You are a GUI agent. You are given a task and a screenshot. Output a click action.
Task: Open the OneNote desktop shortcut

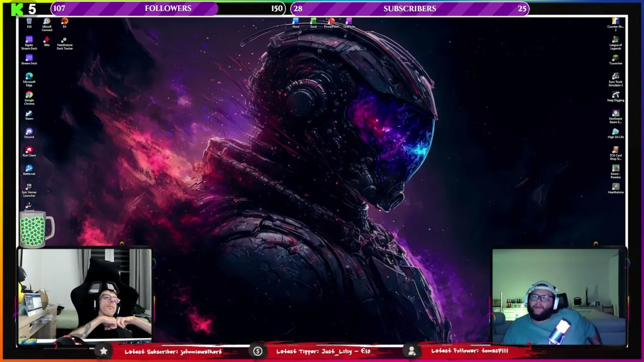(x=349, y=23)
